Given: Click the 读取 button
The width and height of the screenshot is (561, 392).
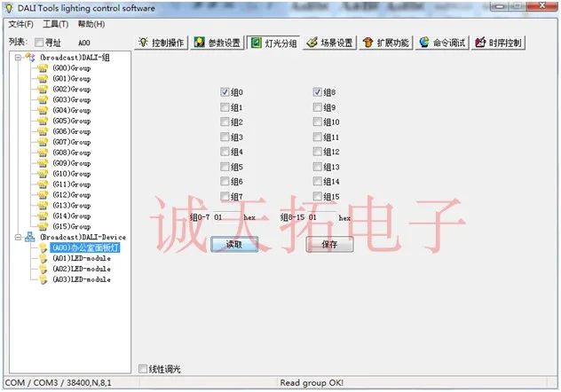Looking at the screenshot, I should tap(234, 245).
